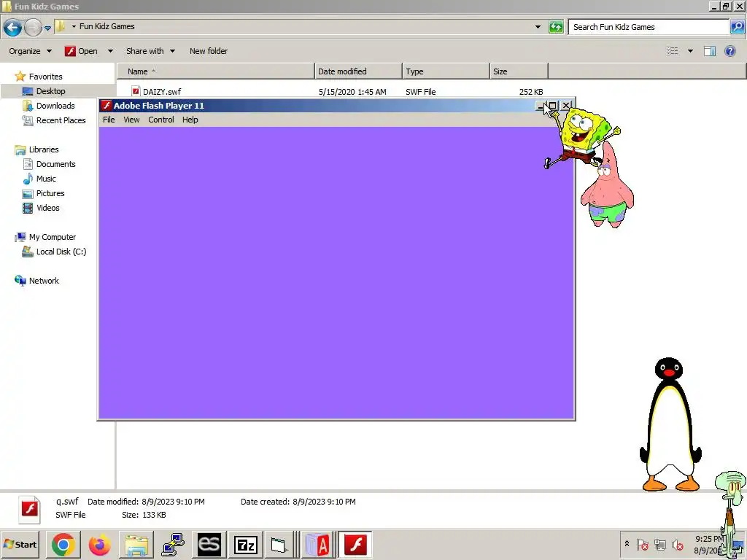Open the View menu in Flash Player
747x560 pixels.
click(131, 120)
